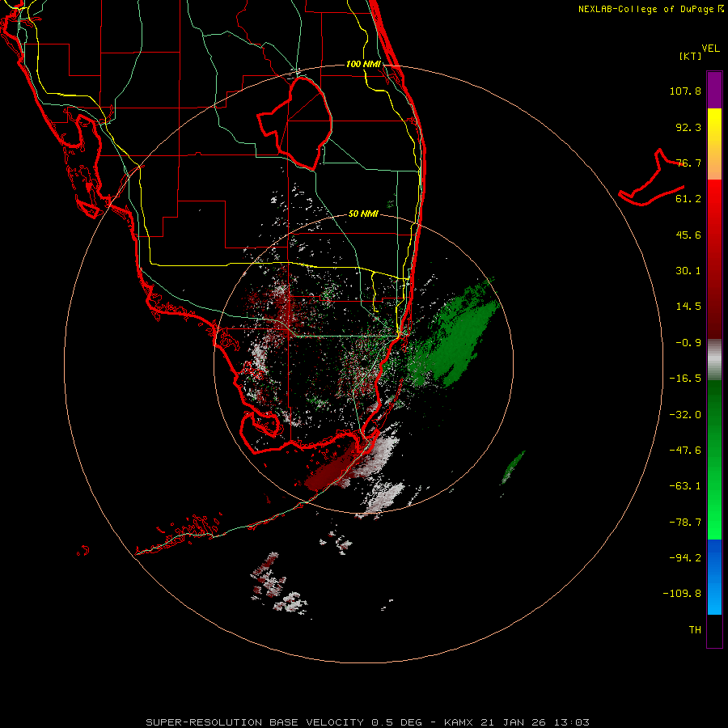Click the 50 NMI range ring label
728x728 pixels.
[x=363, y=214]
